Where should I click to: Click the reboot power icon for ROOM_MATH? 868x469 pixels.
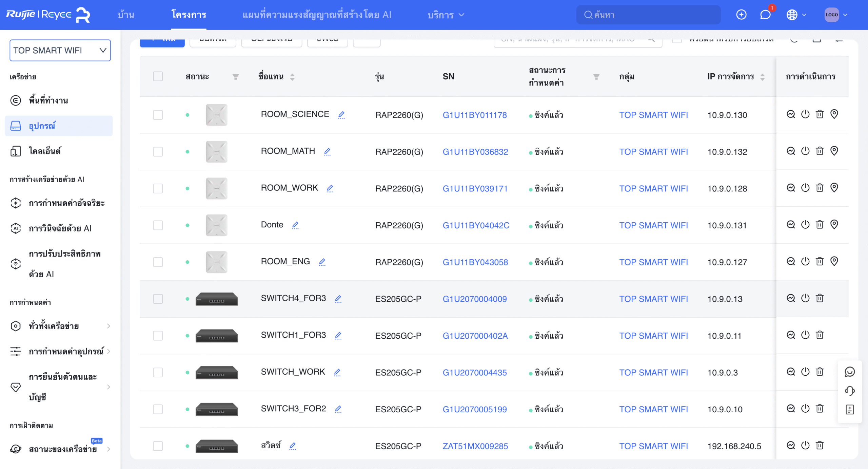tap(805, 151)
